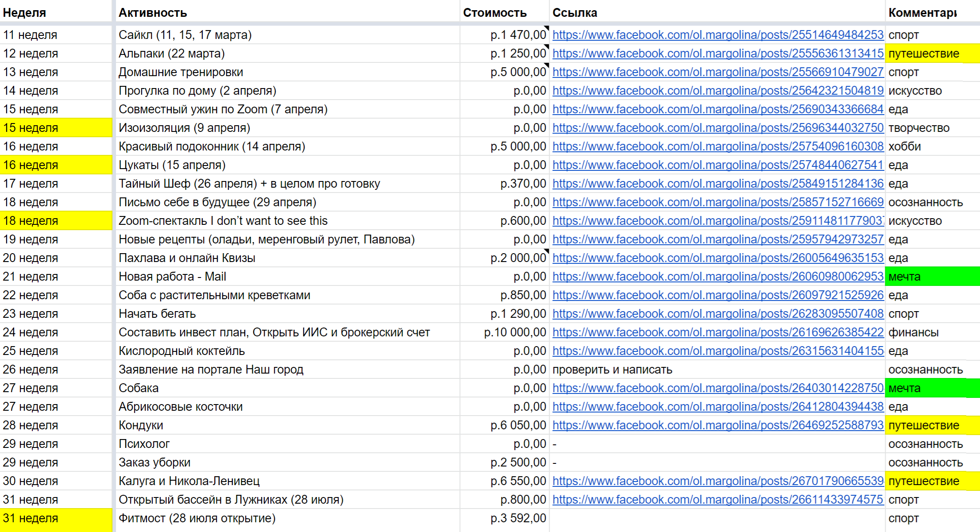Select cell 'Красивый подоконник (14 апреля)'
This screenshot has height=532, width=980.
tap(287, 146)
